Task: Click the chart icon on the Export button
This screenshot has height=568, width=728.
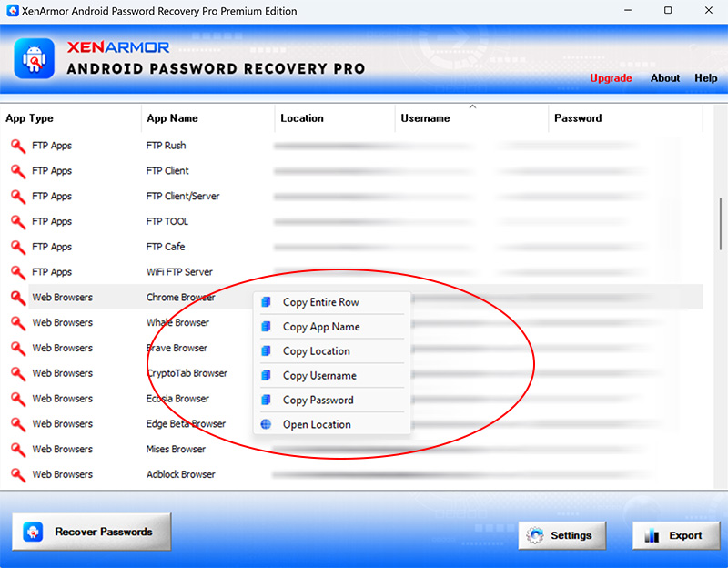Action: (652, 535)
